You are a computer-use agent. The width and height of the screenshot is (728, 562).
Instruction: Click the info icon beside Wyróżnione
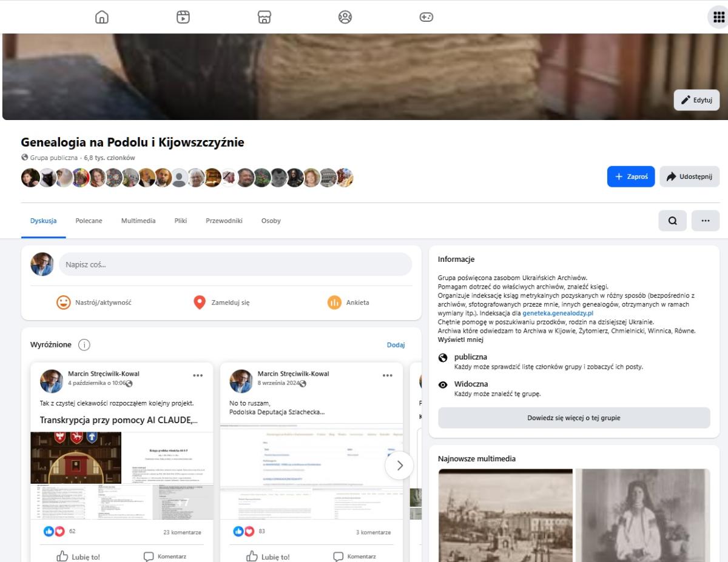84,345
